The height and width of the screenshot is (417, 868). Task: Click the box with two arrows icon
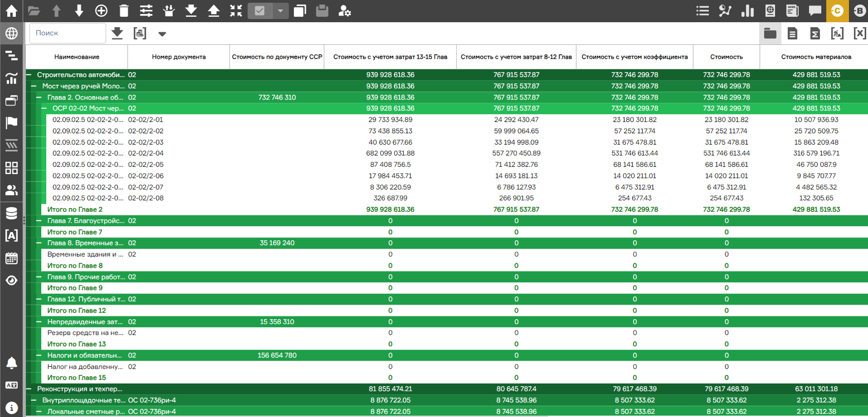coord(169,11)
